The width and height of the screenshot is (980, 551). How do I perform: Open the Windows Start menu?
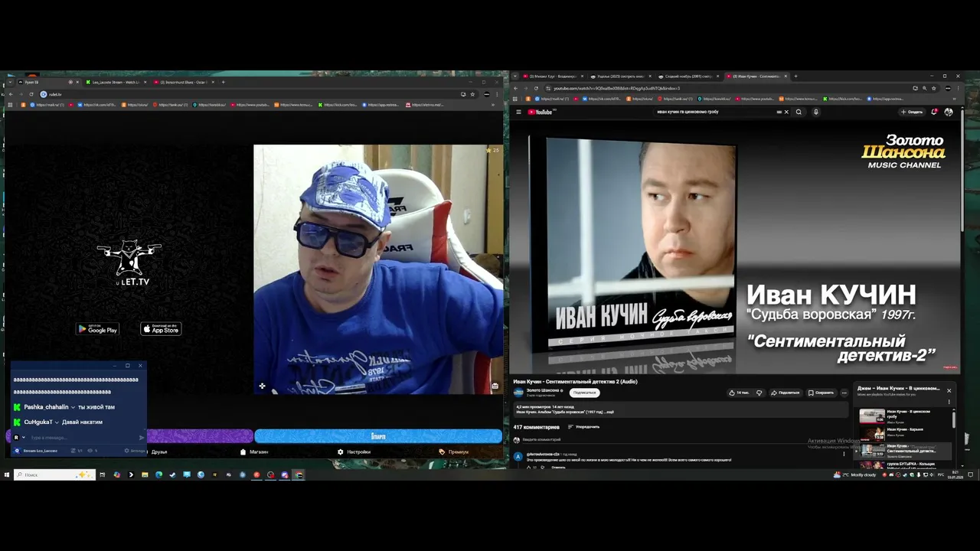(x=7, y=475)
